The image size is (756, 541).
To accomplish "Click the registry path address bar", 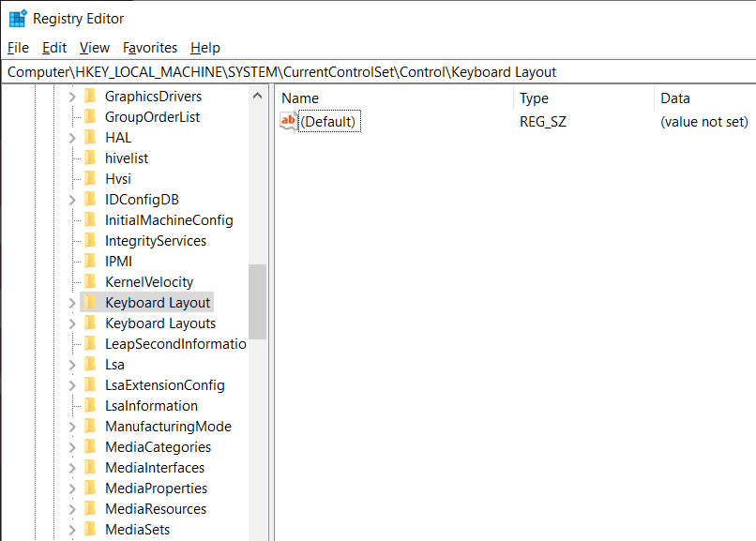I will [378, 72].
